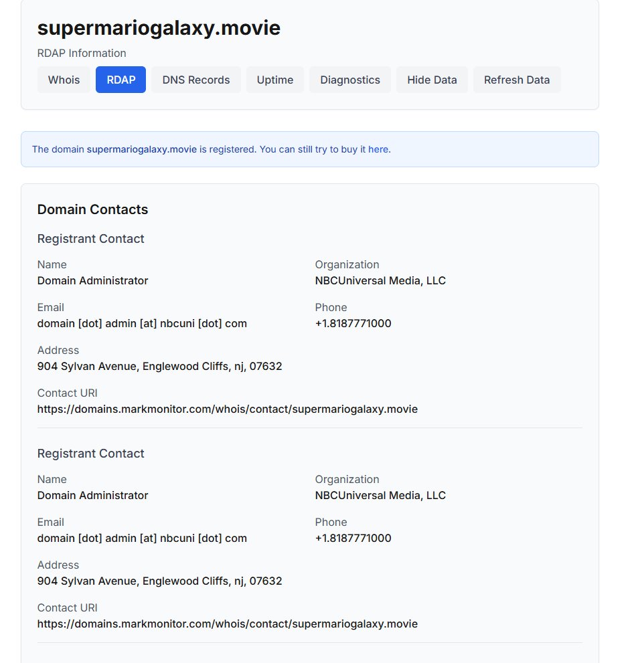
Task: Open the second registrant Contact URI link
Action: pos(228,624)
